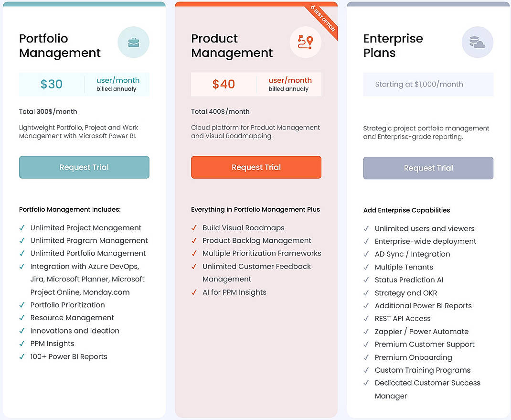Click the $40 user/month price box
Screen dimensions: 511x420
(256, 84)
